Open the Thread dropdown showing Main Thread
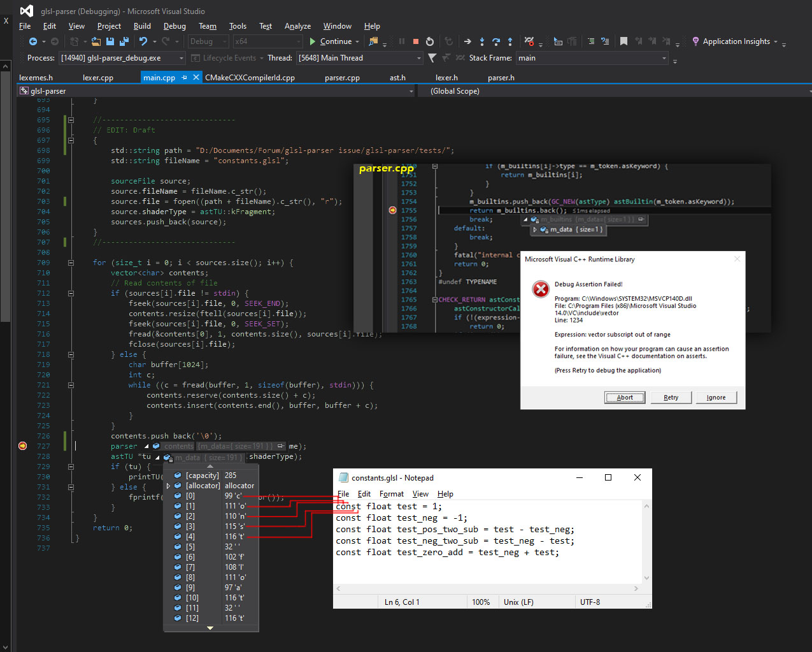This screenshot has width=812, height=652. tap(360, 58)
